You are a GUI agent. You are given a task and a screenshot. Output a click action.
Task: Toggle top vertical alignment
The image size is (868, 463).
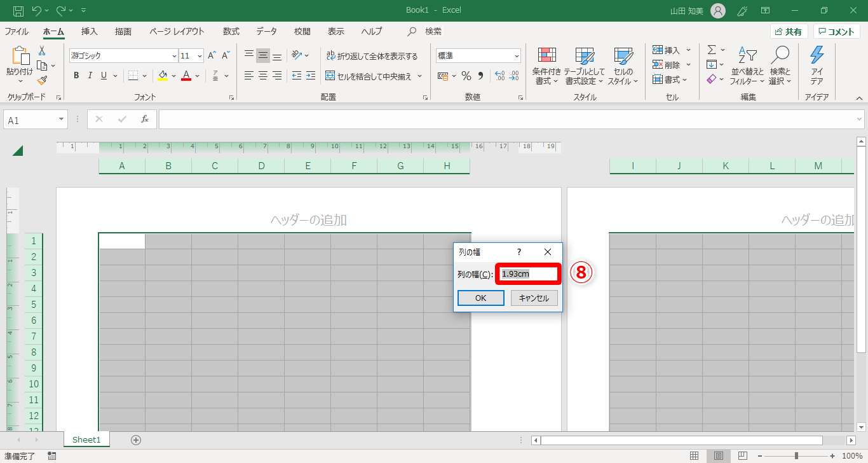coord(249,56)
